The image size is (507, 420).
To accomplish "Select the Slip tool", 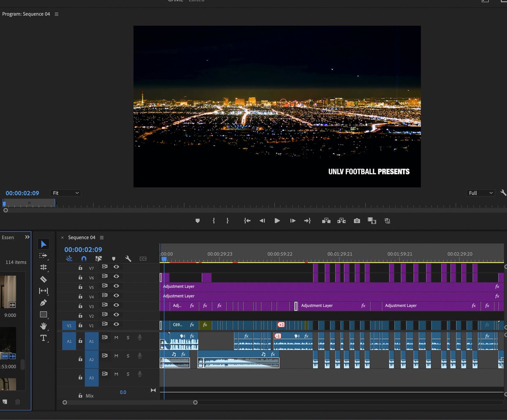I will 44,291.
